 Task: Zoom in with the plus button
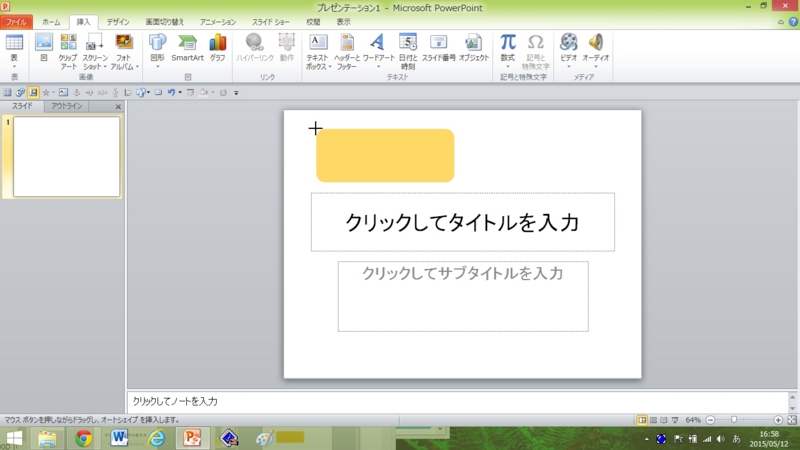tap(778, 420)
